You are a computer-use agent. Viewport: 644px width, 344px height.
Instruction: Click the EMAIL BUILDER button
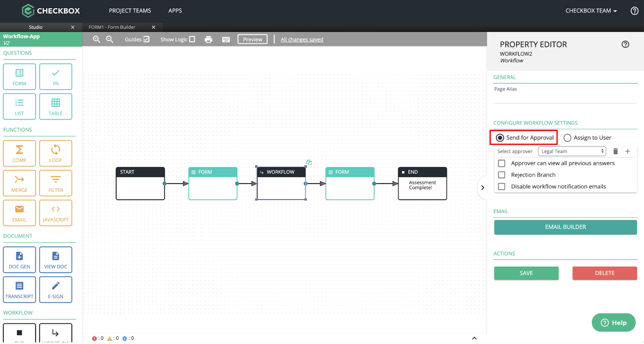565,227
